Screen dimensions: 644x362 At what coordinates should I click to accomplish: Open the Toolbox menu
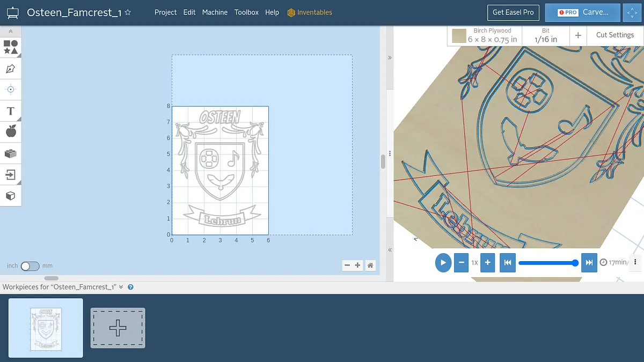coord(246,12)
